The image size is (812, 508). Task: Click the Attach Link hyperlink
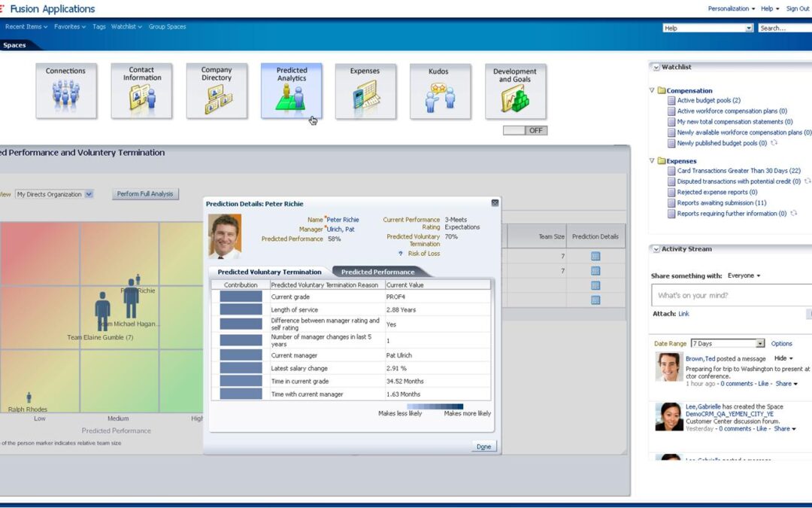point(683,314)
